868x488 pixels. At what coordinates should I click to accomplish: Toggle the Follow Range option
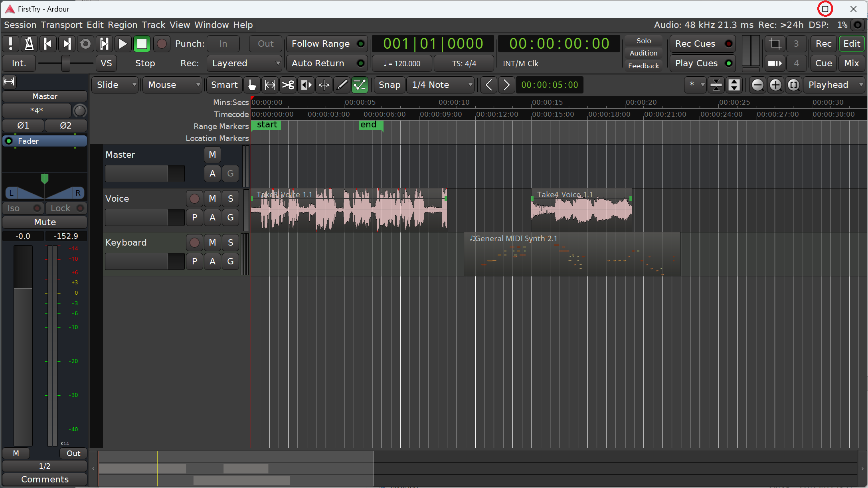click(326, 44)
